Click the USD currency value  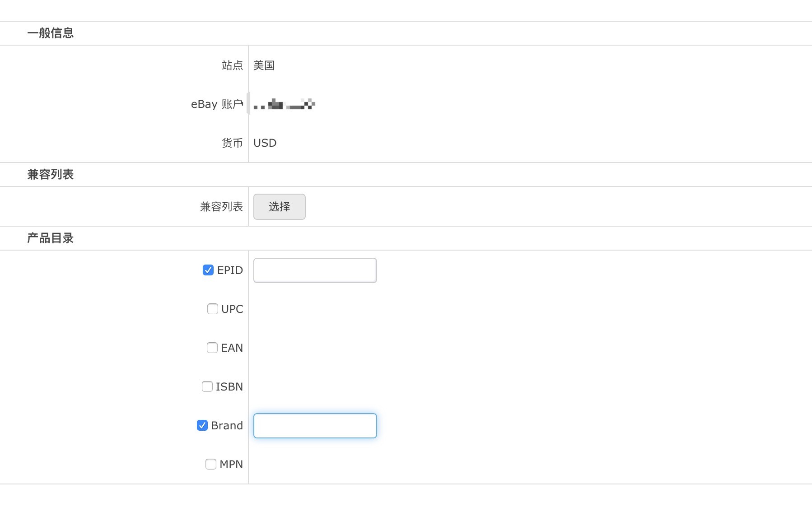(x=265, y=143)
